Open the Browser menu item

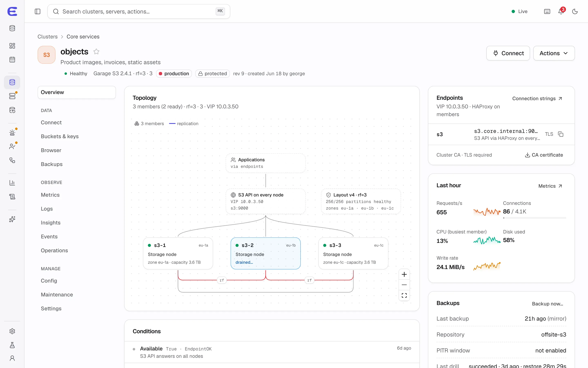click(51, 150)
